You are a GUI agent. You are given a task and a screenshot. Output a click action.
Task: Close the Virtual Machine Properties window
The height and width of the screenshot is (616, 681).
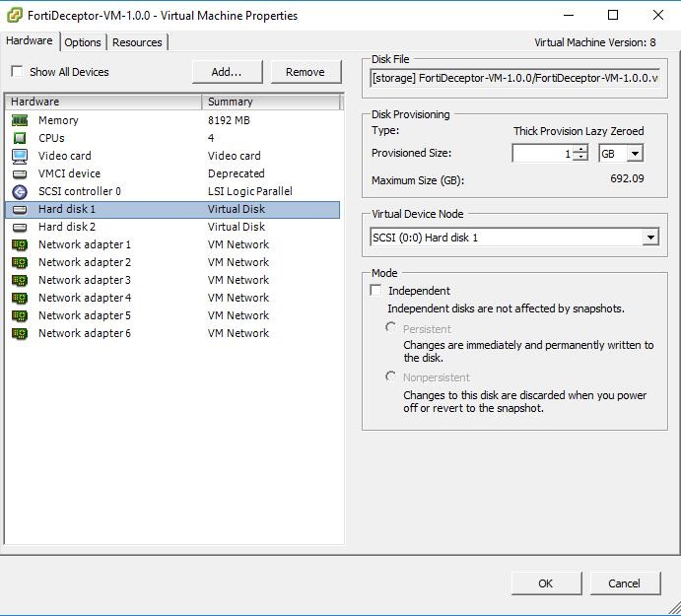658,15
